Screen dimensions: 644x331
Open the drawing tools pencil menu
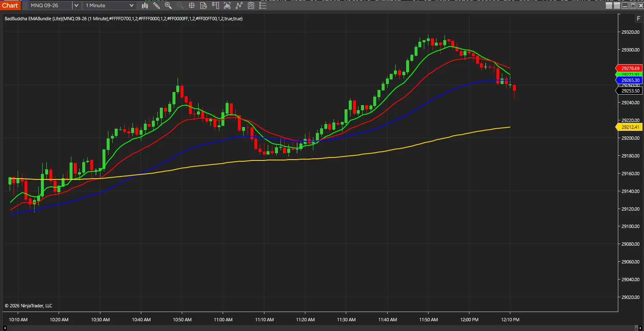pos(156,5)
